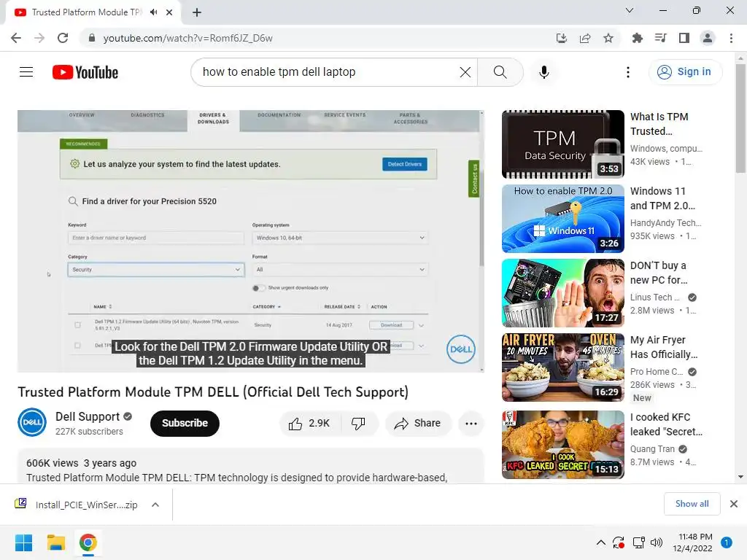Subscribe to Dell Support
Image resolution: width=747 pixels, height=560 pixels.
(185, 424)
